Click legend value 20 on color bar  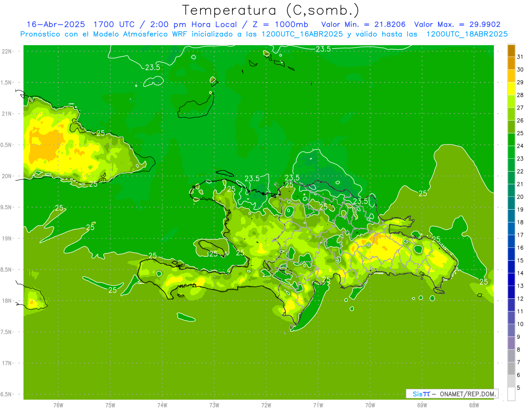click(520, 197)
